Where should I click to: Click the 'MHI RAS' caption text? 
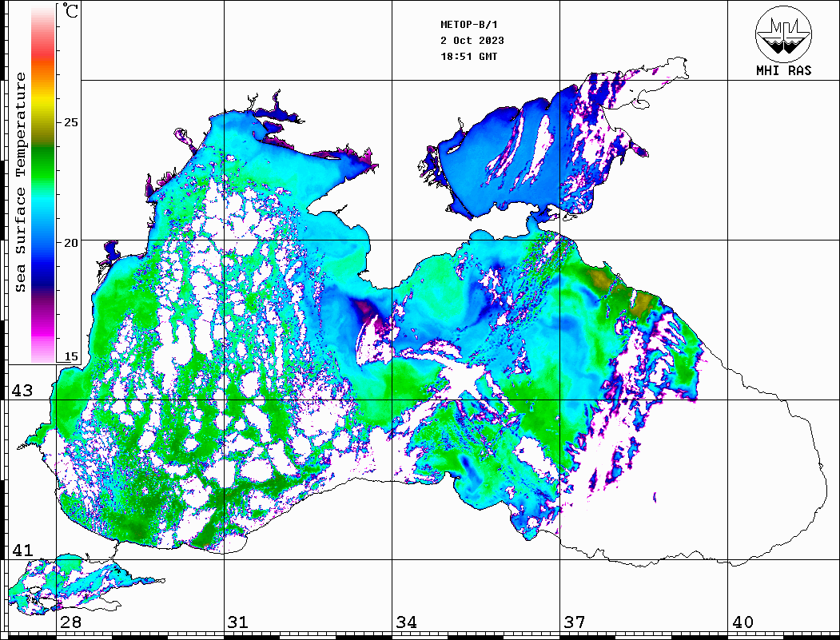(x=784, y=70)
